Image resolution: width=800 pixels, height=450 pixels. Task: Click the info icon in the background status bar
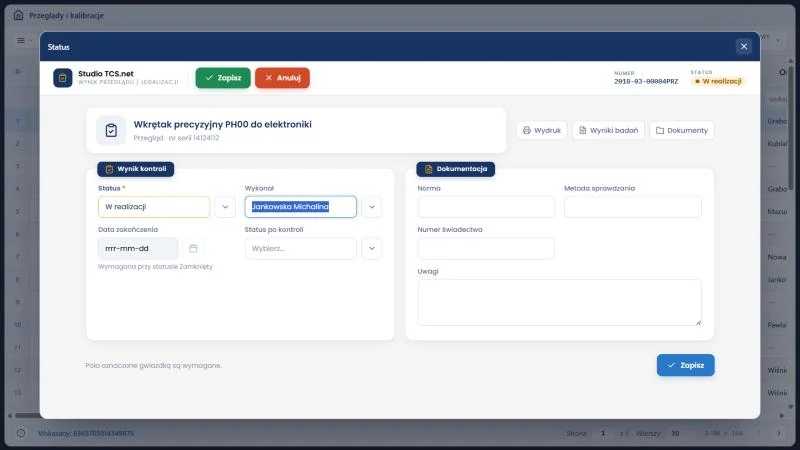(21, 433)
